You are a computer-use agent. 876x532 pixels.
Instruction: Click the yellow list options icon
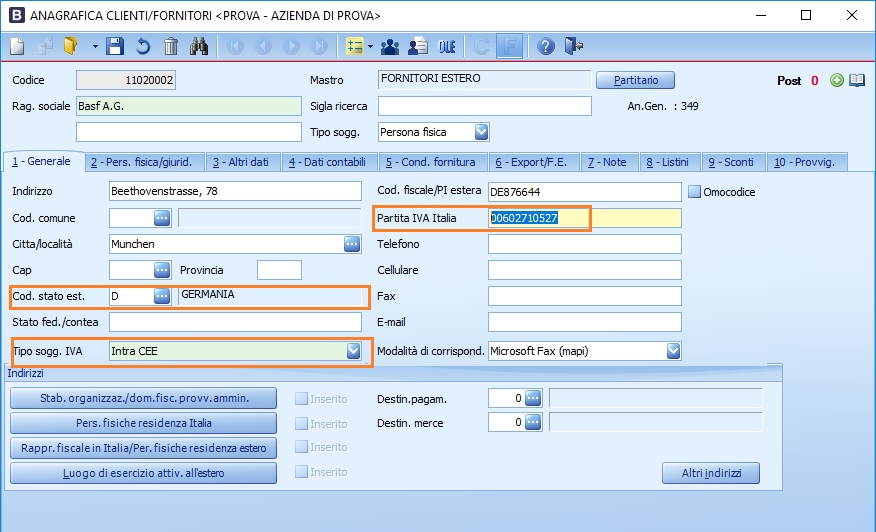coord(355,46)
